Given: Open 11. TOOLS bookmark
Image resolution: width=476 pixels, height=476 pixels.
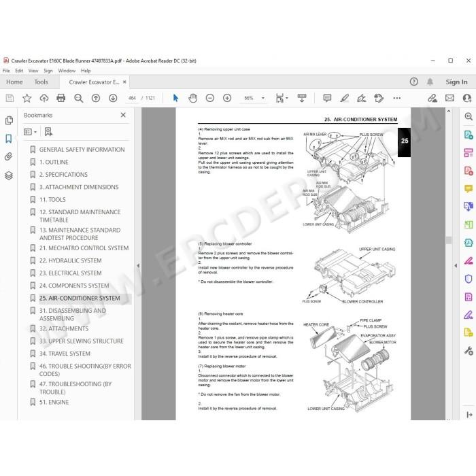Looking at the screenshot, I should click(x=52, y=200).
